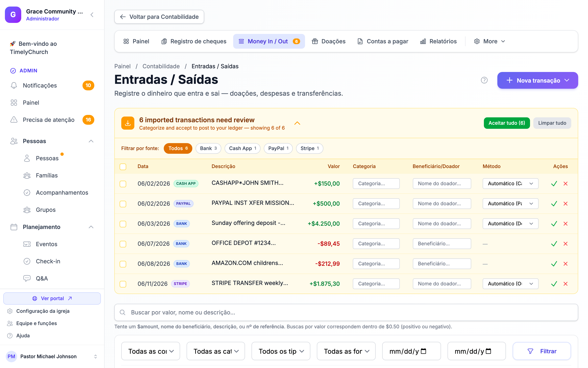Open the Todas as formas dropdown

pos(346,351)
